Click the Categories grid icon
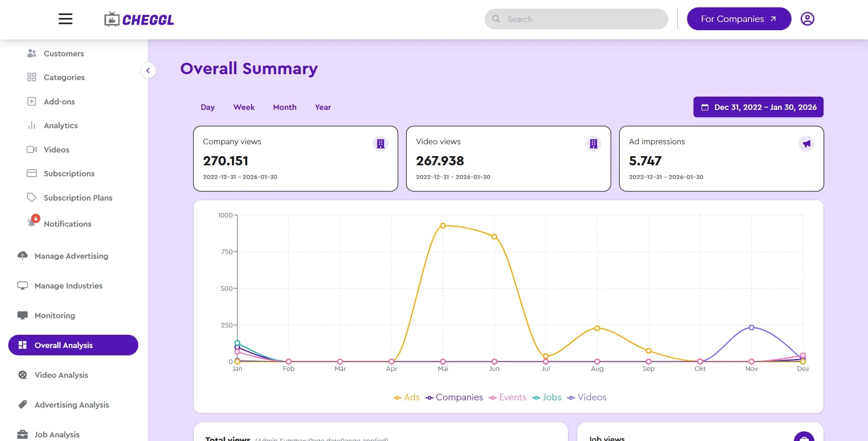The width and height of the screenshot is (868, 441). coord(32,77)
